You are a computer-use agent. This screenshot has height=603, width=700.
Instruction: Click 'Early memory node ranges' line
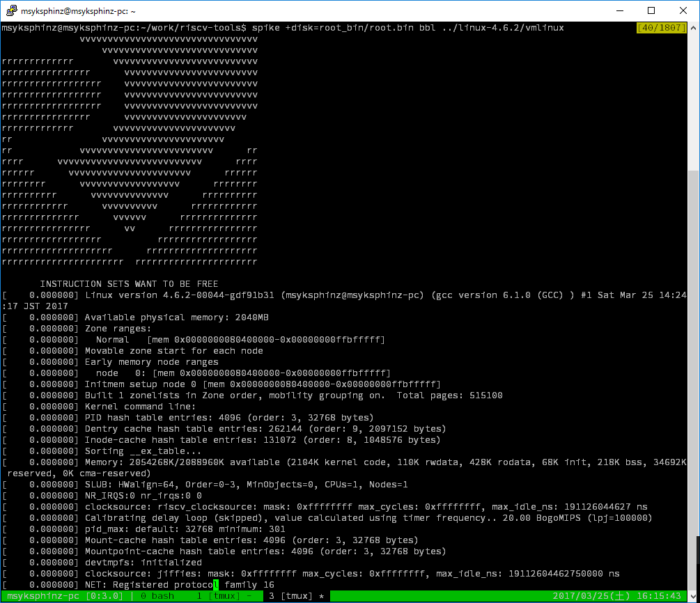(110, 362)
